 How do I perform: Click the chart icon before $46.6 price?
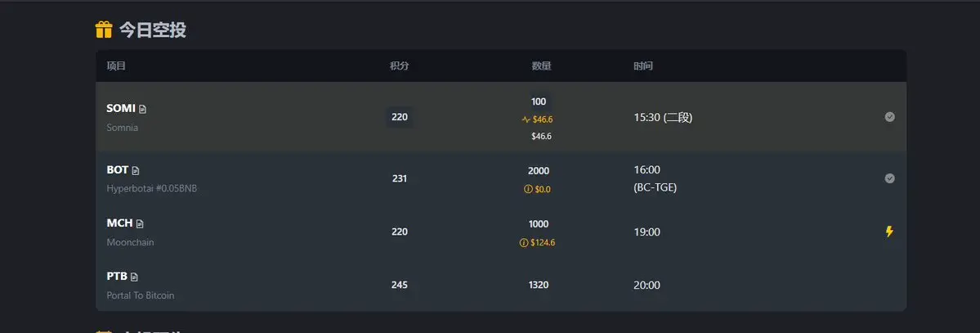526,119
